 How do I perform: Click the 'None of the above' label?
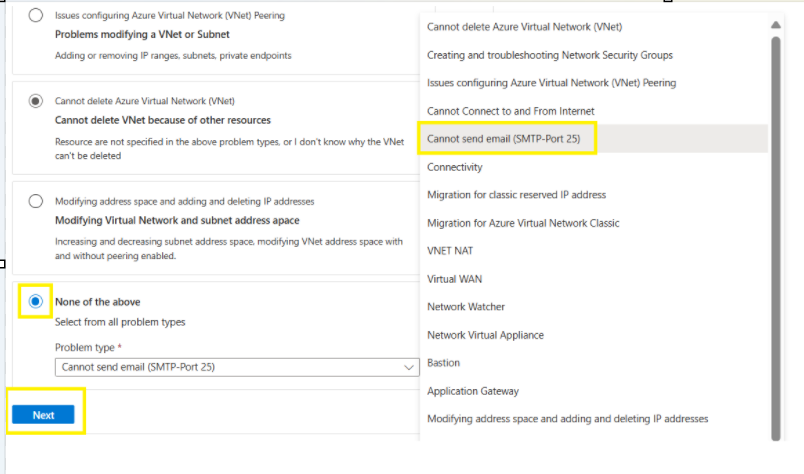point(97,302)
